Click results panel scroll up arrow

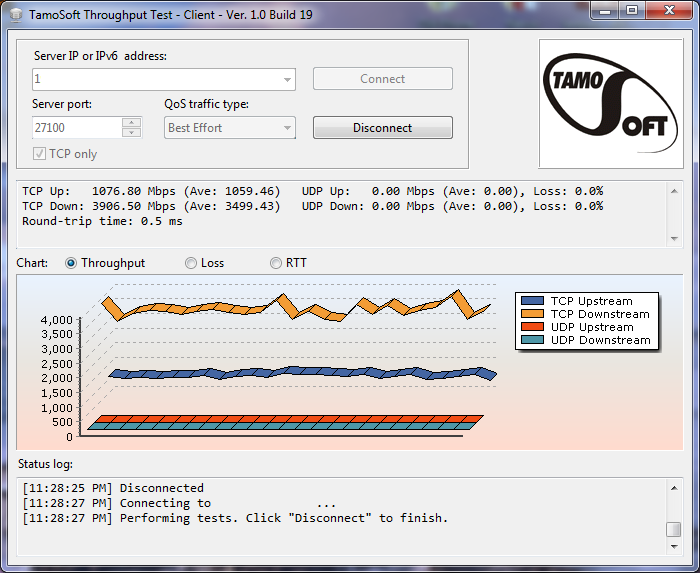click(x=674, y=191)
